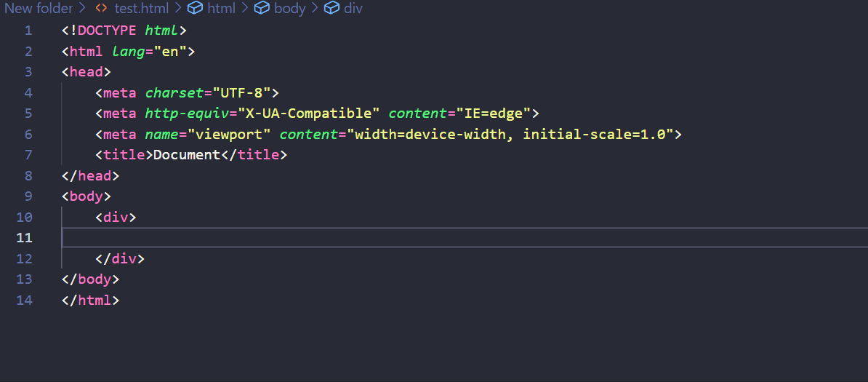The image size is (868, 382).
Task: Click the HTML file icon in breadcrumb
Action: pyautogui.click(x=101, y=8)
